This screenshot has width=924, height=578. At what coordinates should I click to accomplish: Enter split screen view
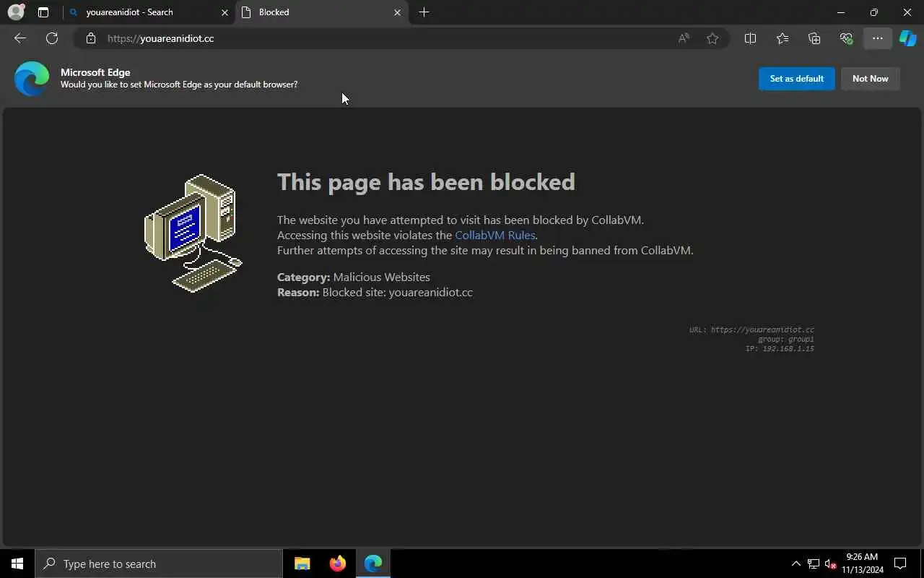[x=750, y=38]
